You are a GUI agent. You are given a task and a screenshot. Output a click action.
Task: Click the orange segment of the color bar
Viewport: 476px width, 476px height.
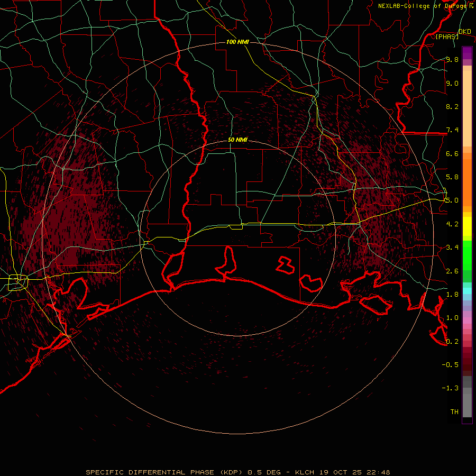(467, 182)
